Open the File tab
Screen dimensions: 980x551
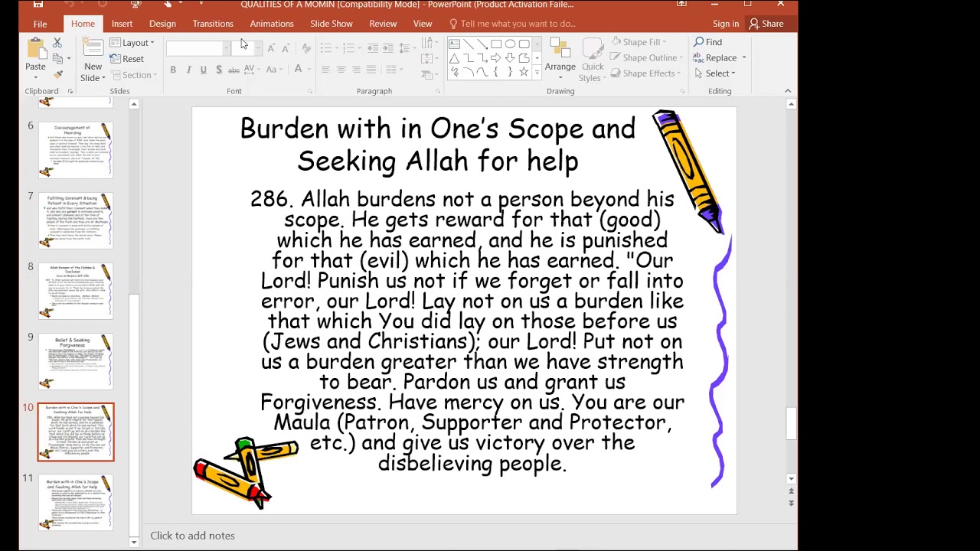[40, 24]
